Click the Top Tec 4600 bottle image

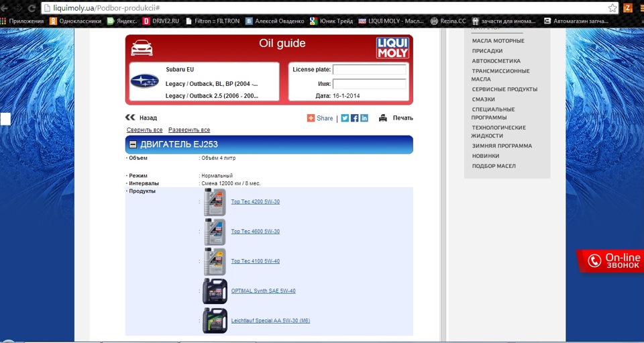(215, 232)
